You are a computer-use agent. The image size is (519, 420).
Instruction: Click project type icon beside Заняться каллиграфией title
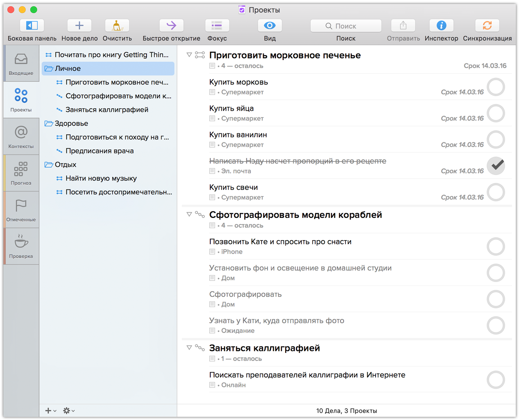pos(200,348)
